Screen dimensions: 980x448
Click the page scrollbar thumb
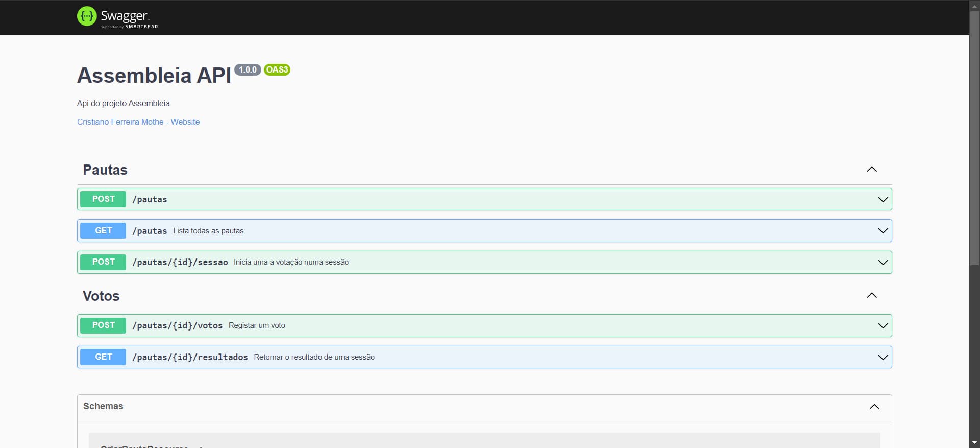point(974,137)
